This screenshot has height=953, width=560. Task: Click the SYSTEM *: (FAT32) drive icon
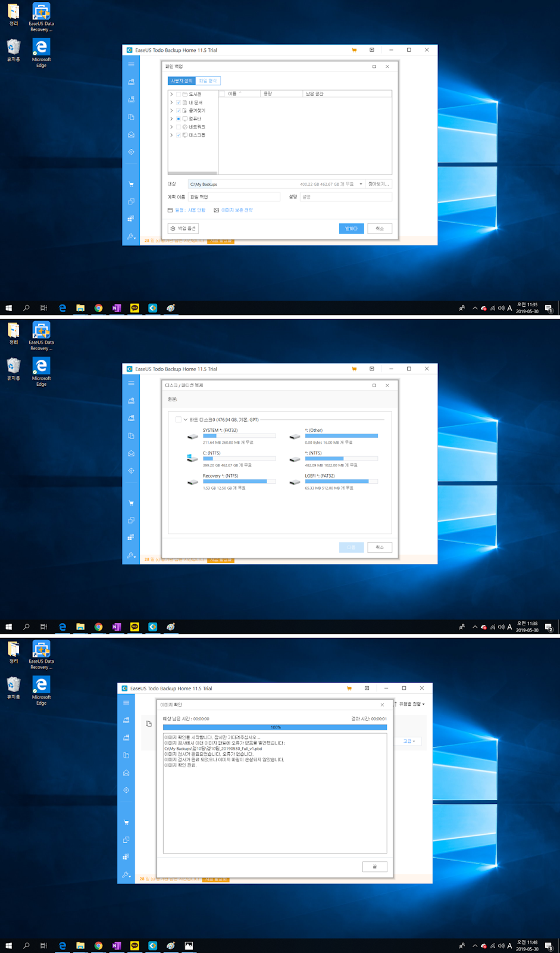192,437
